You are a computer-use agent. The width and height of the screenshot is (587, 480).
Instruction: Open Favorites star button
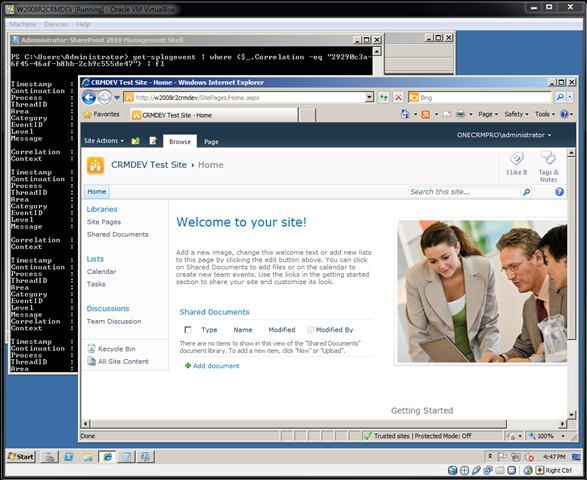point(101,114)
